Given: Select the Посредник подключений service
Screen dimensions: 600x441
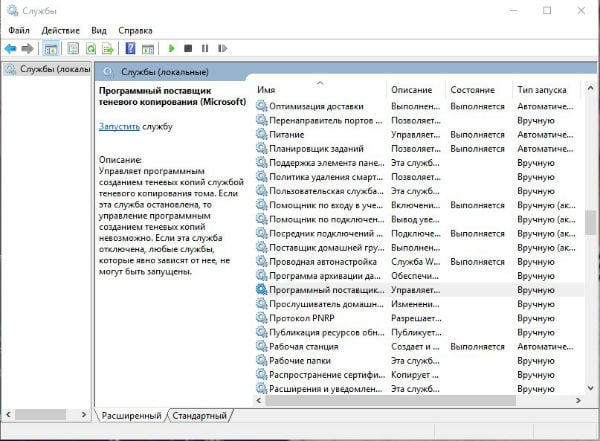Looking at the screenshot, I should [419, 233].
